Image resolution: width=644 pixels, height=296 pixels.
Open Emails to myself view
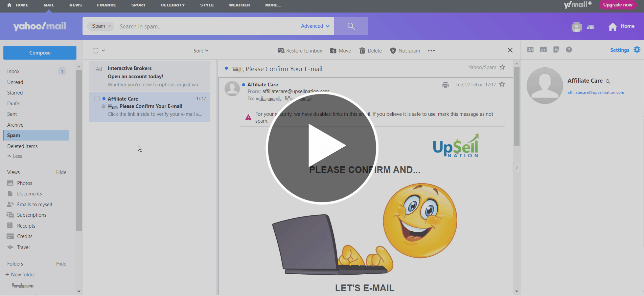click(x=30, y=205)
